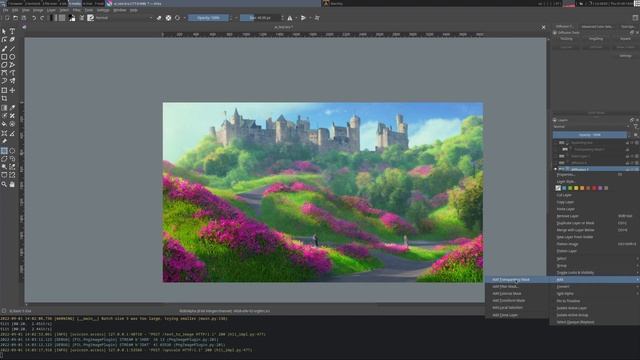The width and height of the screenshot is (640, 360).
Task: Toggle visibility of the selected layer
Action: tap(555, 169)
